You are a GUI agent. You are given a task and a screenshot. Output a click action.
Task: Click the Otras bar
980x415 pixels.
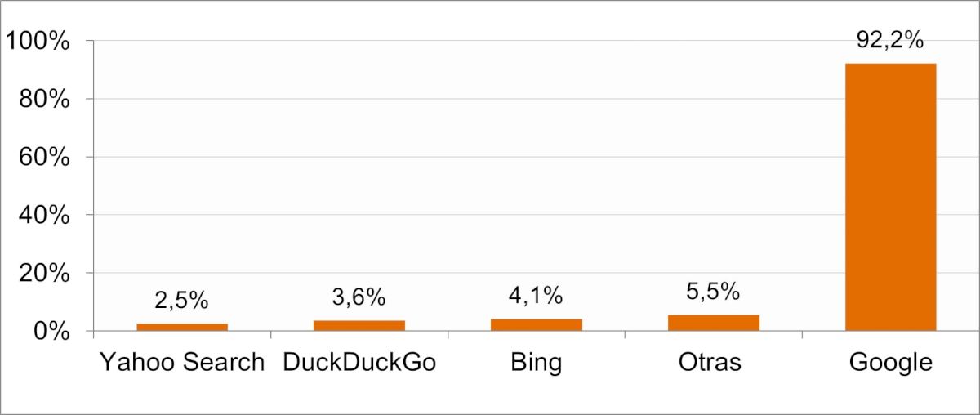pyautogui.click(x=713, y=323)
